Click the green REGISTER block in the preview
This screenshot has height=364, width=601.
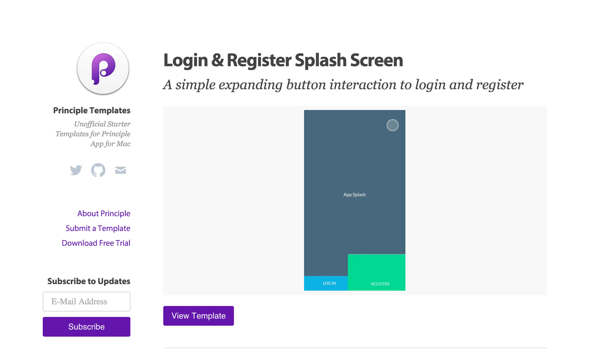coord(377,272)
